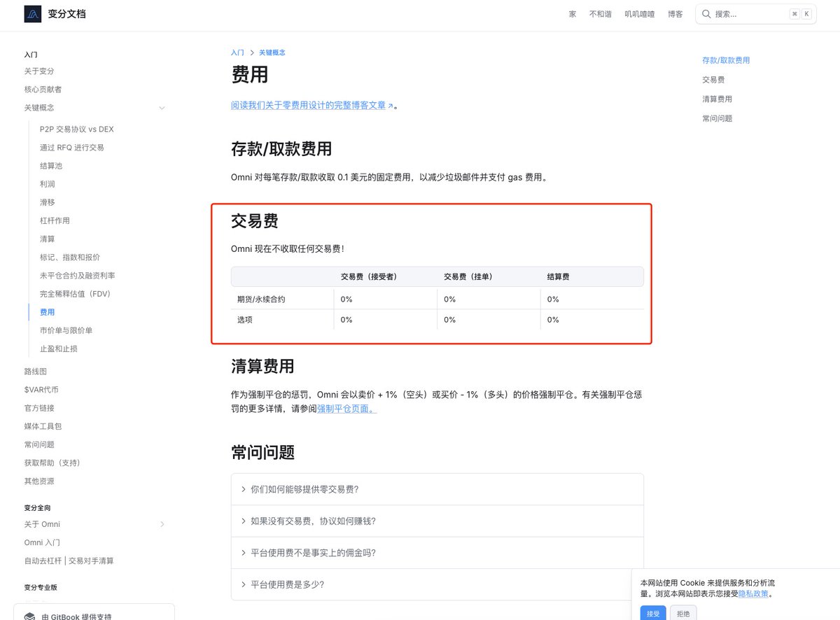
Task: Open 路线图 in sidebar
Action: [x=35, y=372]
